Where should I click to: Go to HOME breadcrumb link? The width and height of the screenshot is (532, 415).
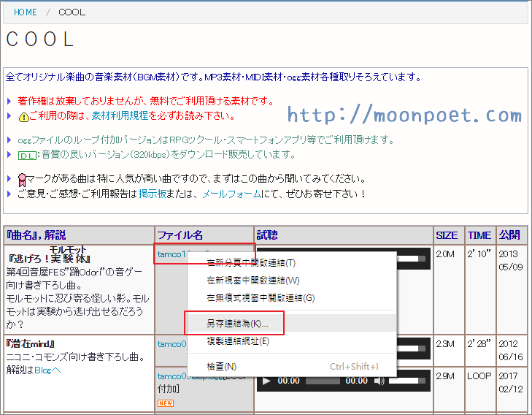25,12
